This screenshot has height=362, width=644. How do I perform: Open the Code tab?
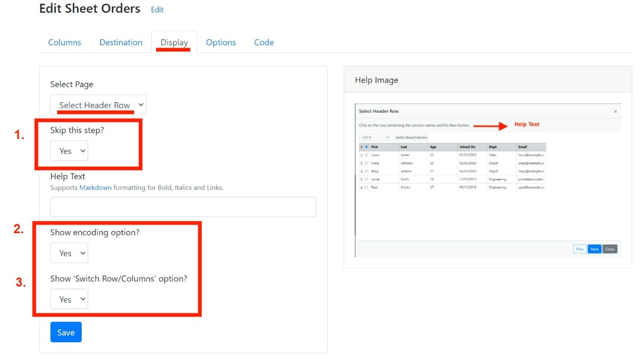point(264,42)
